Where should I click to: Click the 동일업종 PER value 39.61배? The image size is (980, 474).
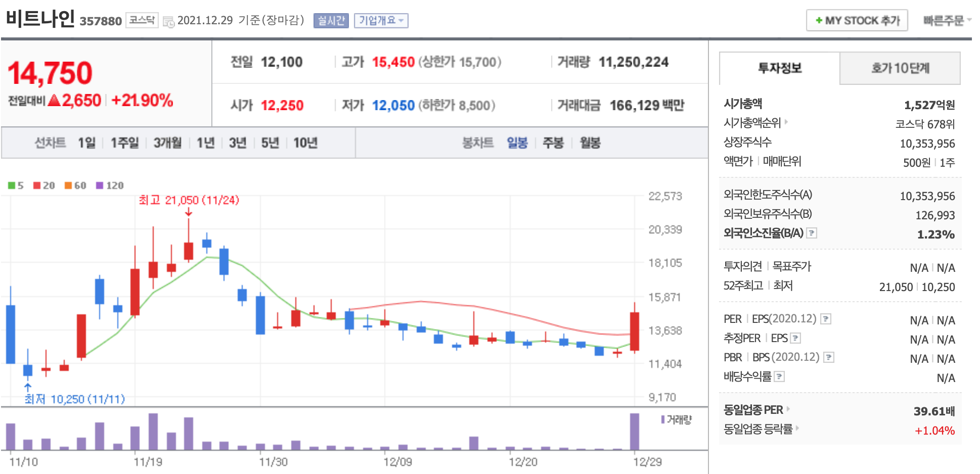coord(934,411)
